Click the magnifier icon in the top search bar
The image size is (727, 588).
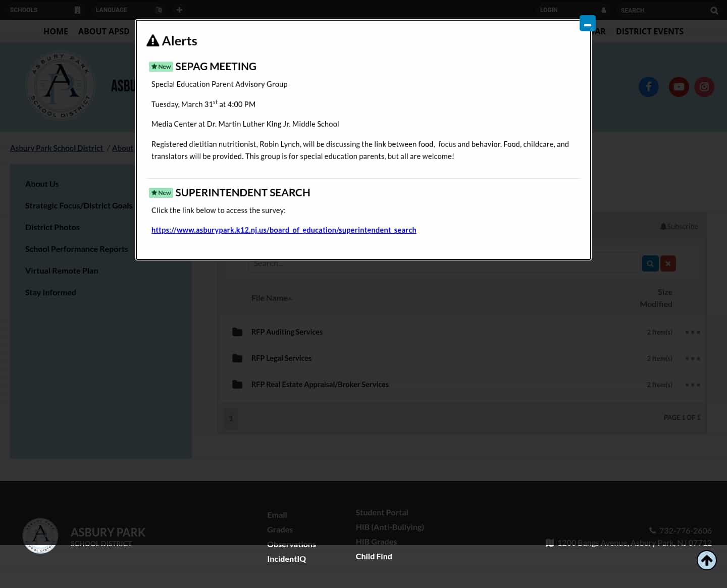[x=714, y=10]
